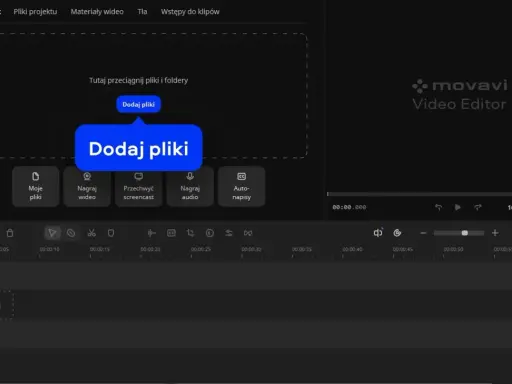
Task: Click the 00:00:50 mark on timeline ruler
Action: click(453, 249)
